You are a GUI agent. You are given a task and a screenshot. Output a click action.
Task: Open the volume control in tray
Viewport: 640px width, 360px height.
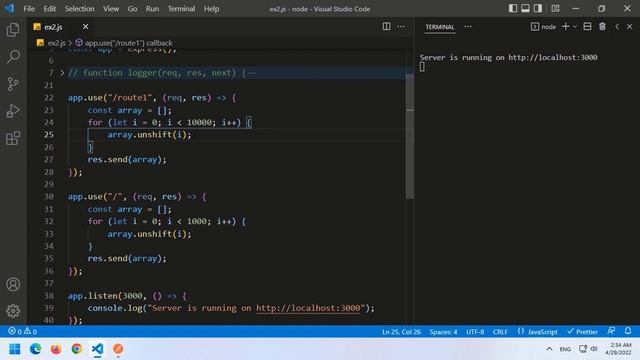coord(594,349)
